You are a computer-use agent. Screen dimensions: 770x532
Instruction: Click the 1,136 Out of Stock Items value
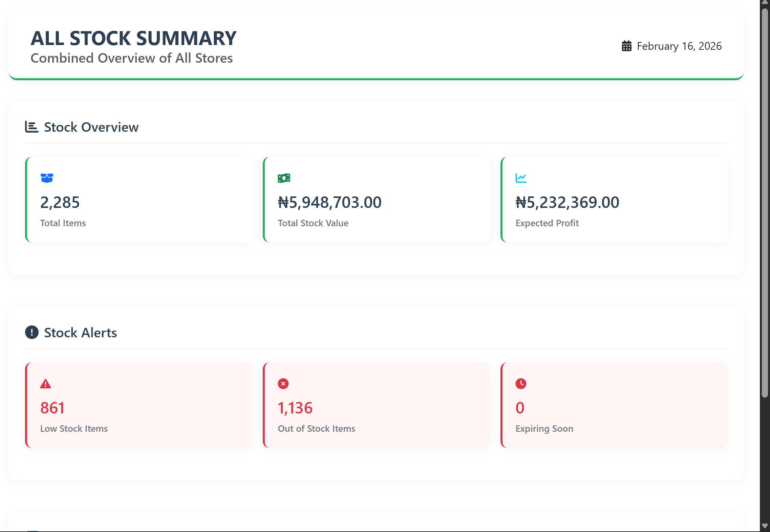tap(295, 408)
